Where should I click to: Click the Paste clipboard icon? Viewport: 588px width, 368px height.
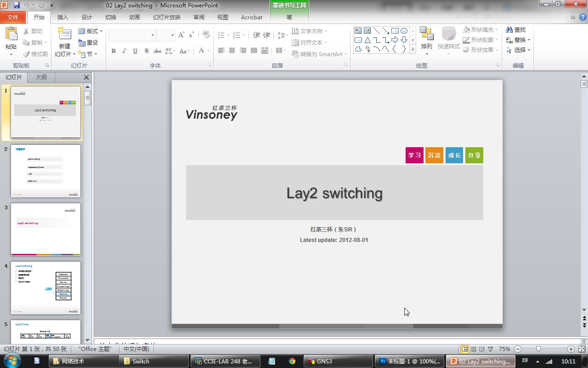11,34
